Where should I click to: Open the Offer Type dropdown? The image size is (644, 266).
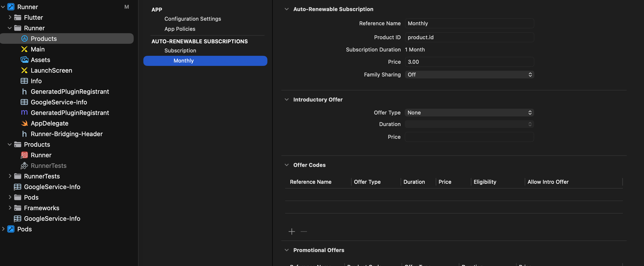click(469, 113)
